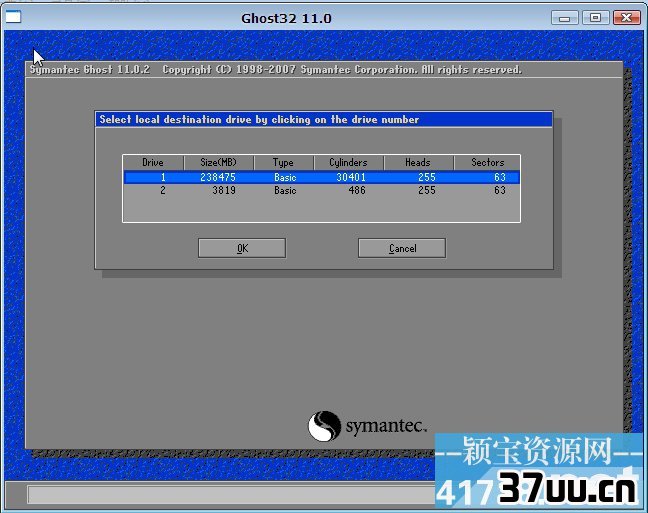Click the OK button

242,248
